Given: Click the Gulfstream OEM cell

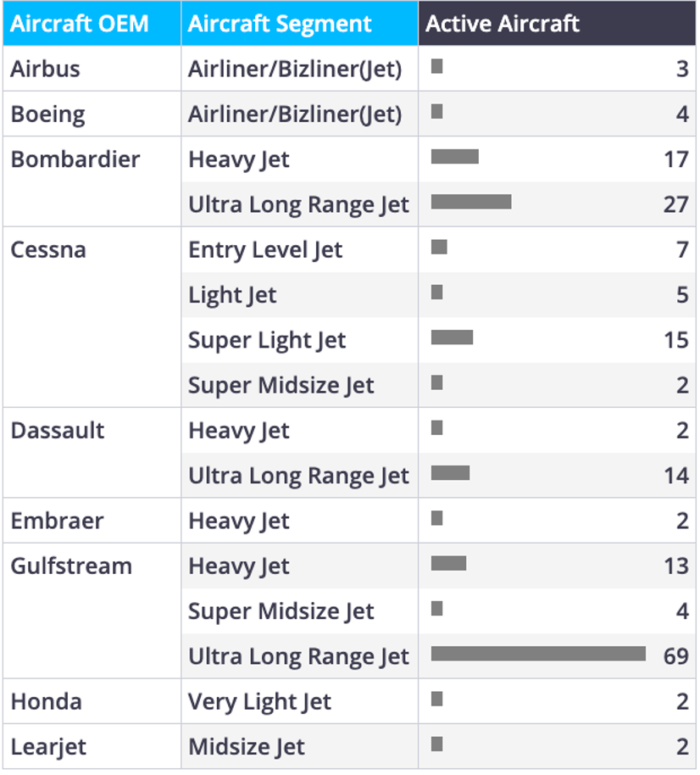Looking at the screenshot, I should [92, 611].
